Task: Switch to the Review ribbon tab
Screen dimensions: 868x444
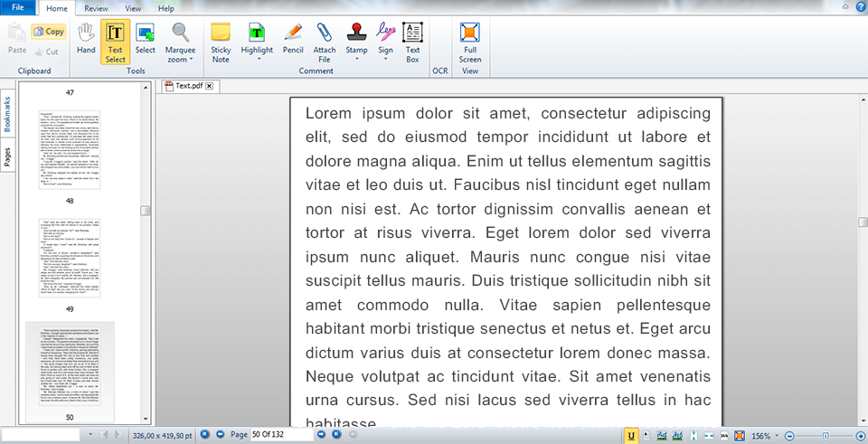Action: point(96,8)
